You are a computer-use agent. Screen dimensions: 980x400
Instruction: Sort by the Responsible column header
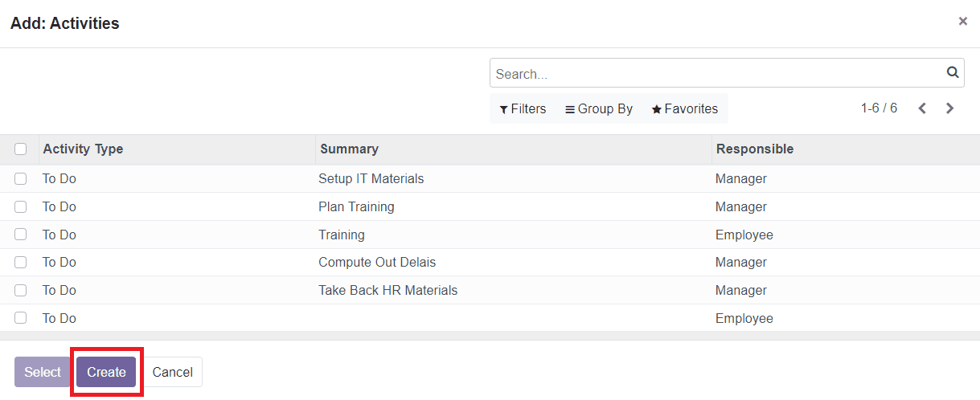(754, 149)
